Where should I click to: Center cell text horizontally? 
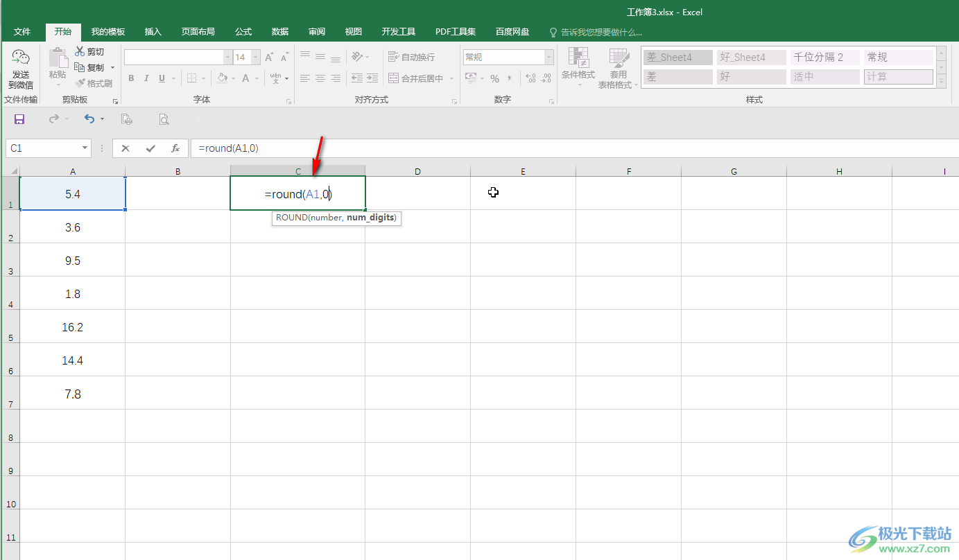click(x=320, y=79)
